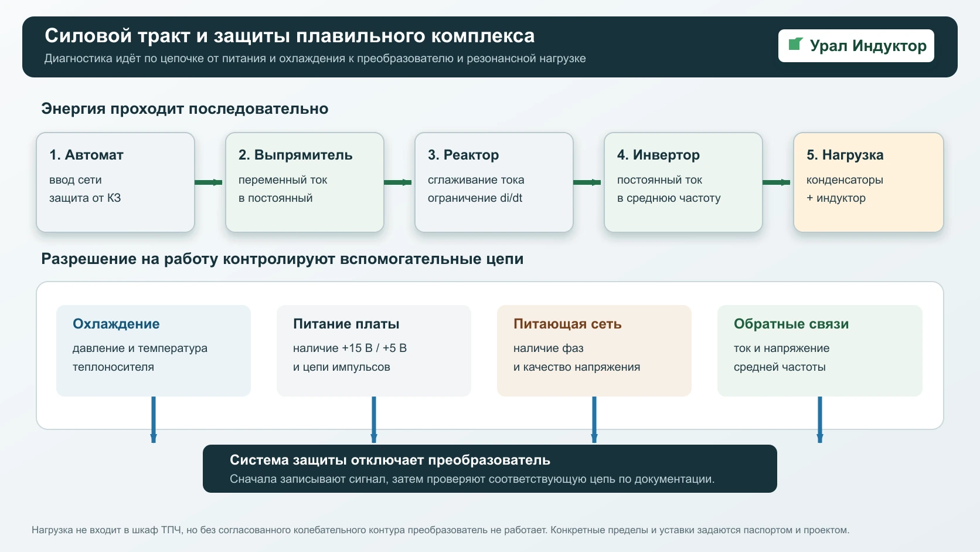Click the text "переменный ток"

pos(283,180)
